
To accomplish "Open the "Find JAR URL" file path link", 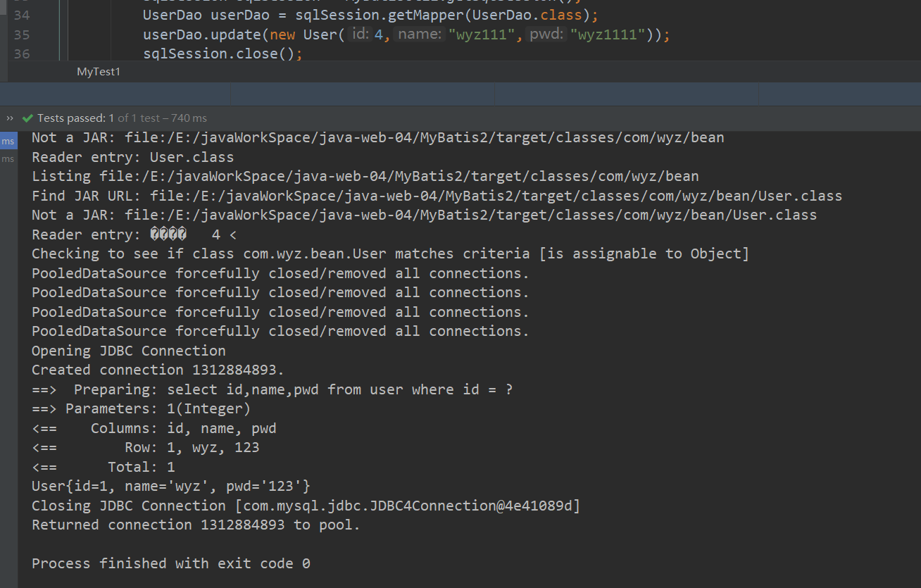I will (x=496, y=196).
